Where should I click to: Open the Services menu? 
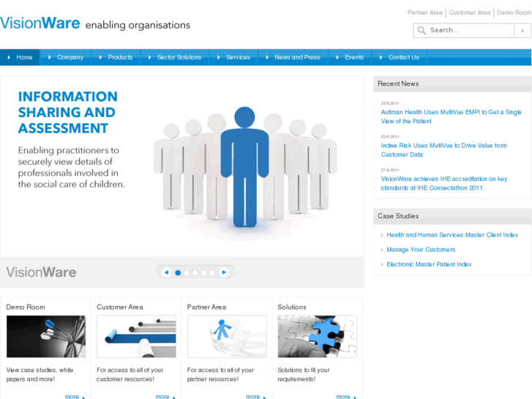(x=234, y=57)
